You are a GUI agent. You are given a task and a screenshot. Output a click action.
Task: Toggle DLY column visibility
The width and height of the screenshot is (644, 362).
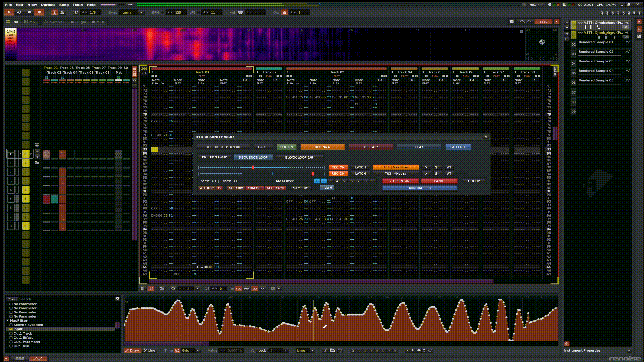point(255,289)
